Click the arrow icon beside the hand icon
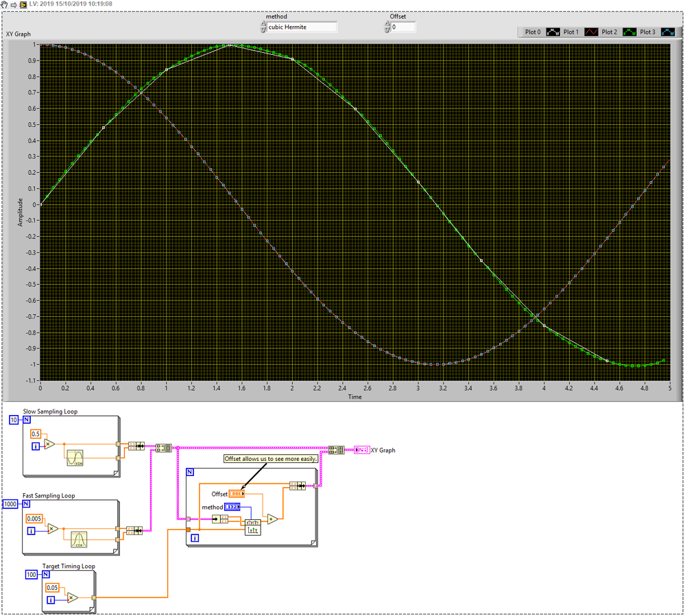This screenshot has width=685, height=616. (x=14, y=5)
